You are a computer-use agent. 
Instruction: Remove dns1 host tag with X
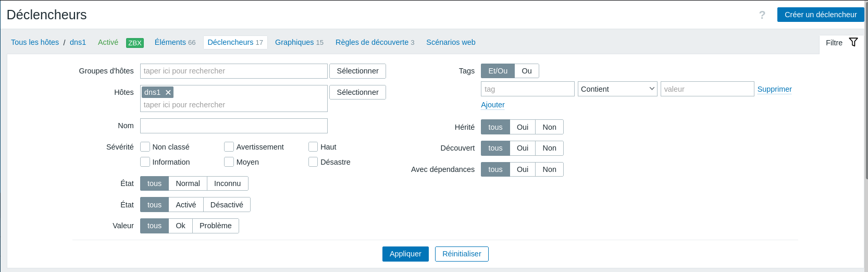pyautogui.click(x=168, y=92)
